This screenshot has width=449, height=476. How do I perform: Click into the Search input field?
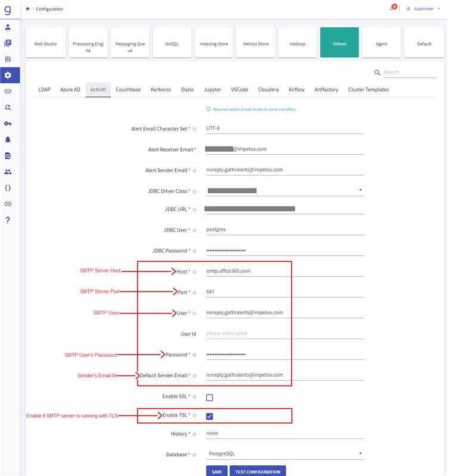[409, 72]
